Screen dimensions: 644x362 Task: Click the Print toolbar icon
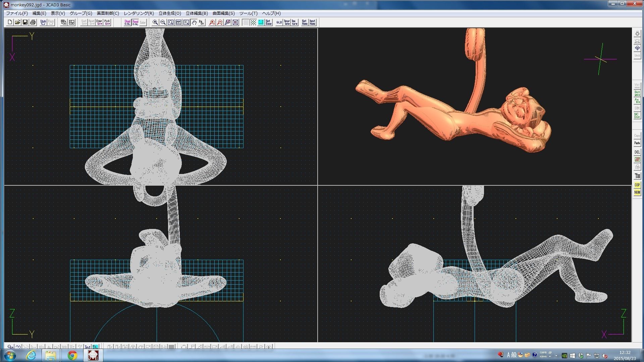coord(33,22)
